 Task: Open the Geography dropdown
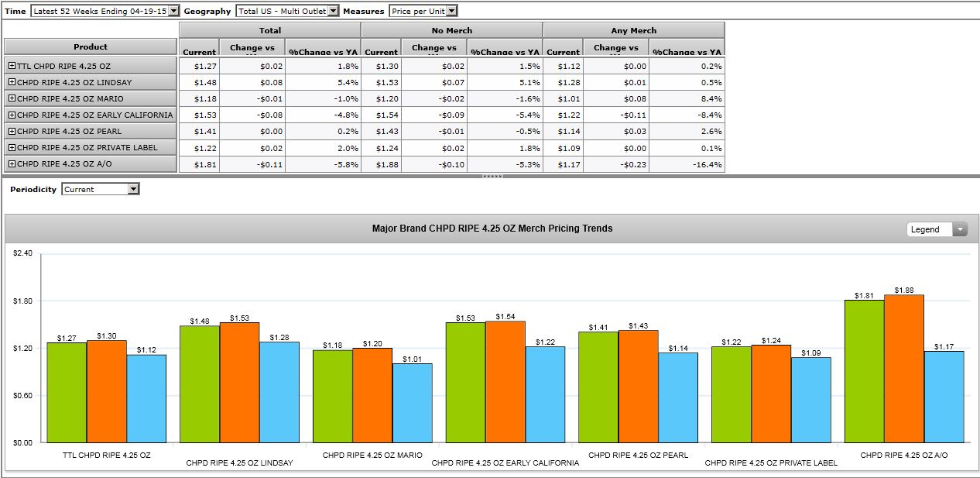pyautogui.click(x=334, y=11)
